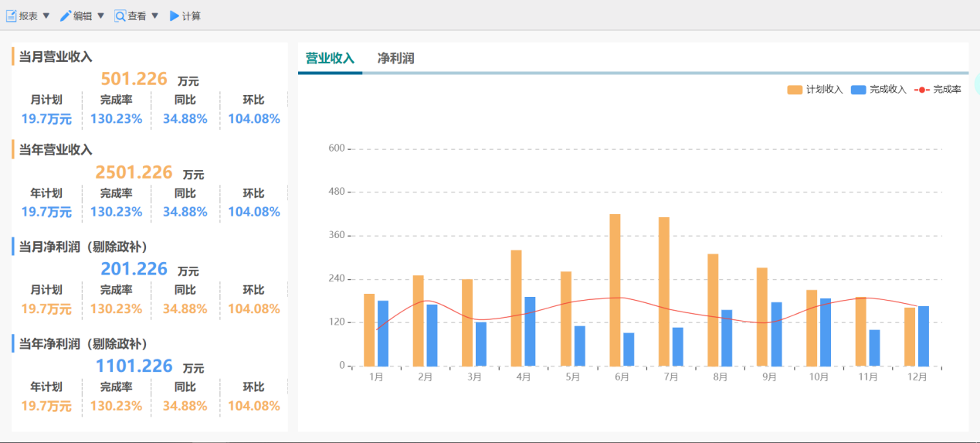Click the 501.226 monthly revenue value
The image size is (980, 443).
pyautogui.click(x=134, y=79)
